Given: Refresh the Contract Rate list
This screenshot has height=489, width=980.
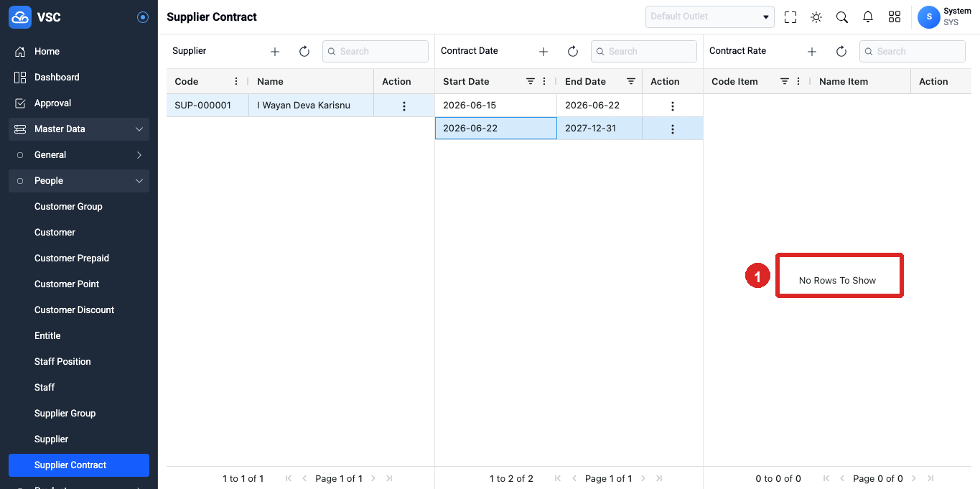Looking at the screenshot, I should pyautogui.click(x=841, y=52).
